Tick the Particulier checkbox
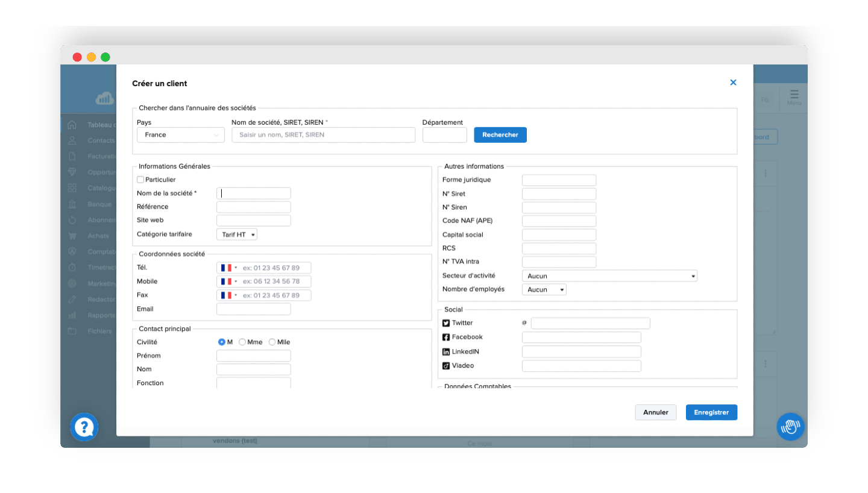Viewport: 868px width, 493px height. (140, 180)
